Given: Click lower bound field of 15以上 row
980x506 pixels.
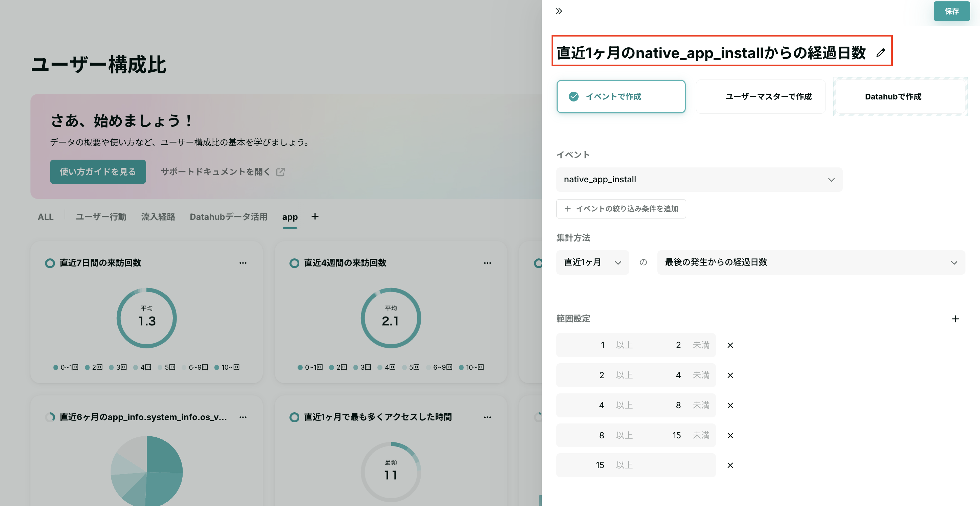Looking at the screenshot, I should (585, 465).
